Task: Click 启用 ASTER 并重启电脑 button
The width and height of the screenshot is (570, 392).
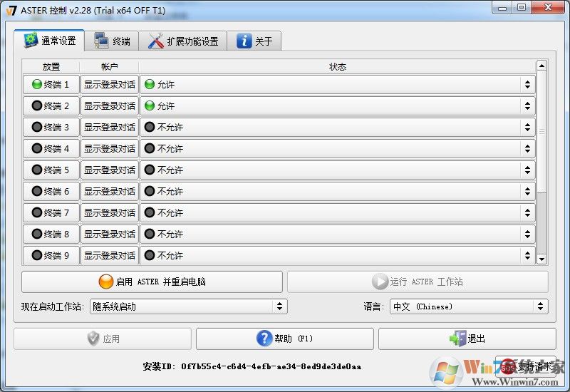Action: click(152, 282)
